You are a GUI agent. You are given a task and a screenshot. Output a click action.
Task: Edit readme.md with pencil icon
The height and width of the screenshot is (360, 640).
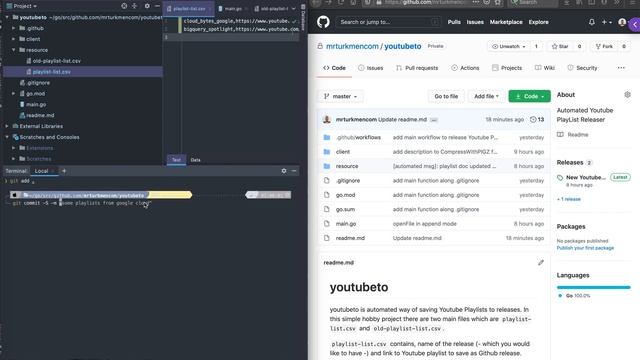click(541, 262)
